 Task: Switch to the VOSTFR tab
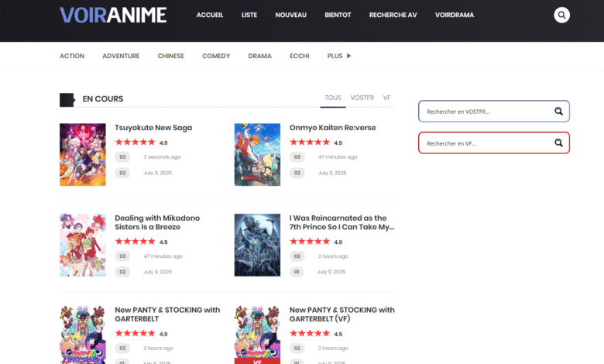[362, 98]
